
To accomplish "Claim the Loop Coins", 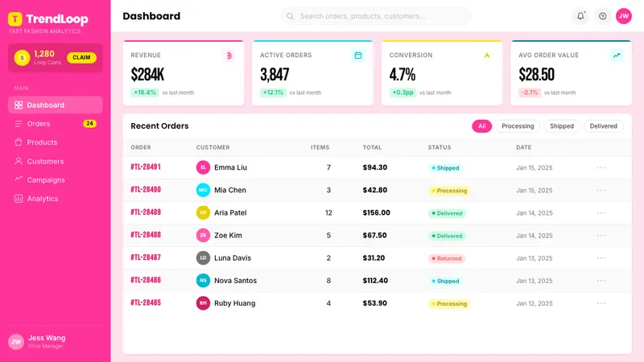I will pos(81,57).
